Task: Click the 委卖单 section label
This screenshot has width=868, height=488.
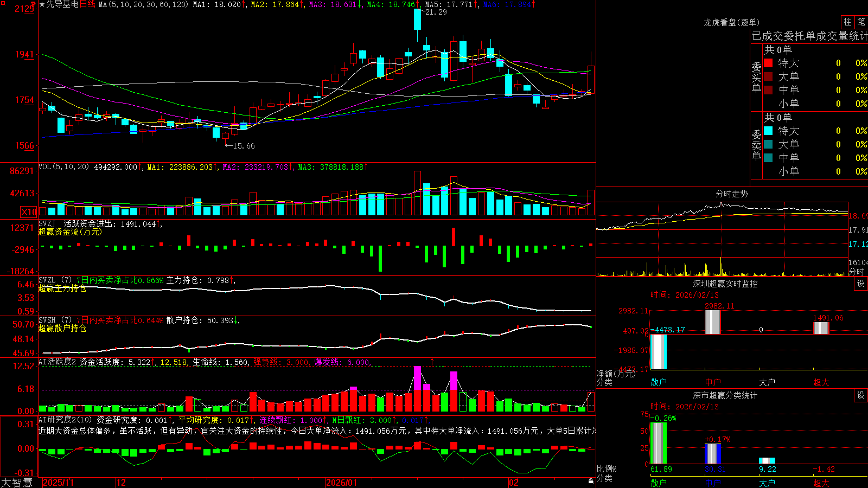Action: (x=756, y=145)
